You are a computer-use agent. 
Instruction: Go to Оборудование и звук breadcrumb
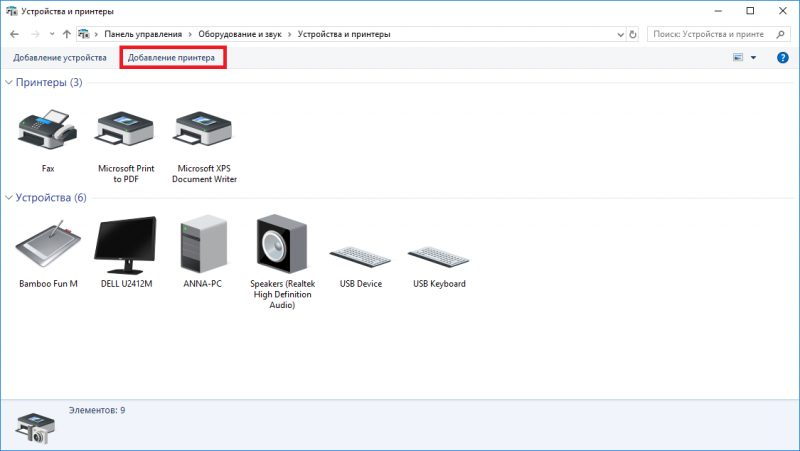(x=240, y=34)
